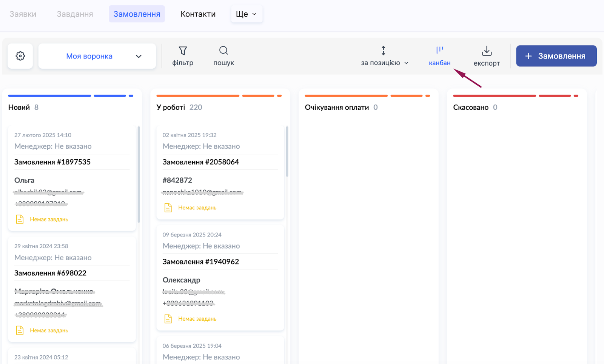Open the 'за позицією' sorting dropdown
This screenshot has height=364, width=604.
[x=385, y=63]
